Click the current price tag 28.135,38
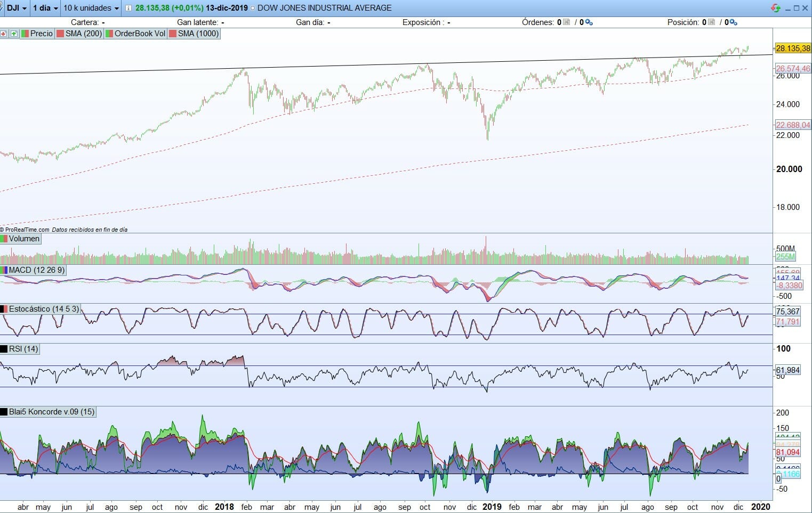The image size is (812, 513). (x=793, y=48)
